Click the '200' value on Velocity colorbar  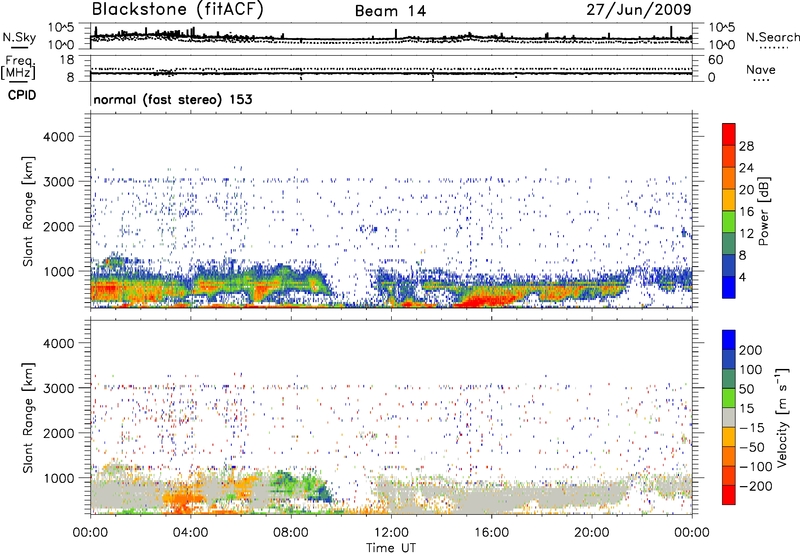[x=751, y=350]
